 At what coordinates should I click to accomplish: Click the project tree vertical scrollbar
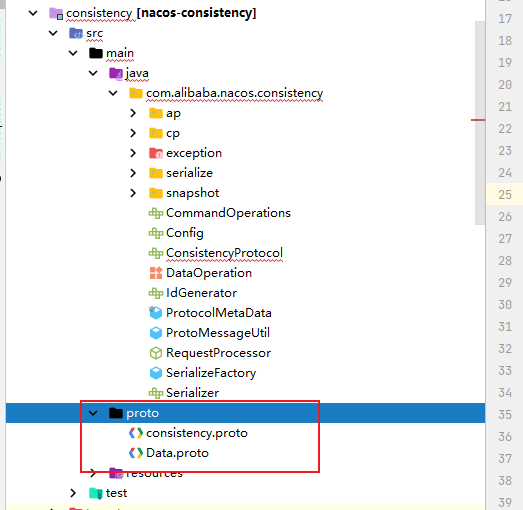point(480,123)
